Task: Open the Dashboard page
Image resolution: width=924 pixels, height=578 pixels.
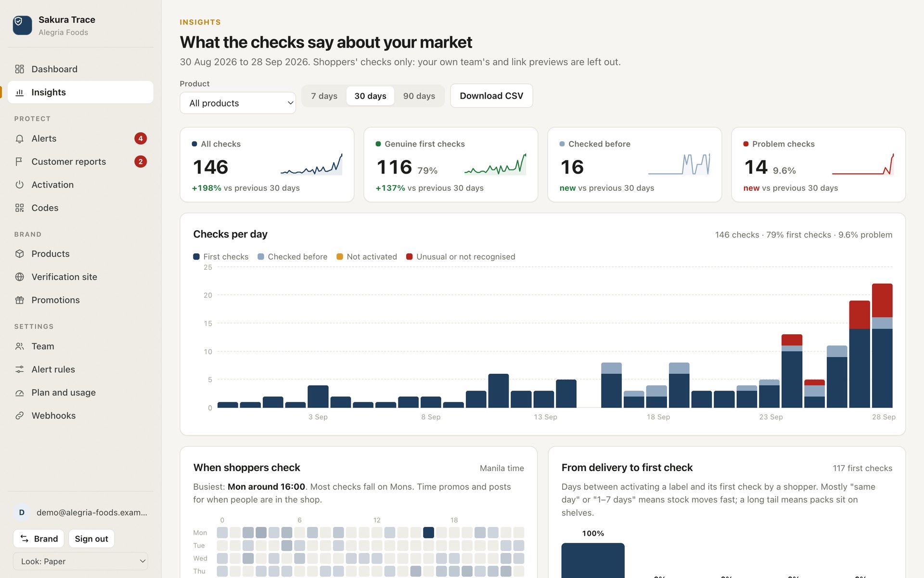Action: (80, 69)
